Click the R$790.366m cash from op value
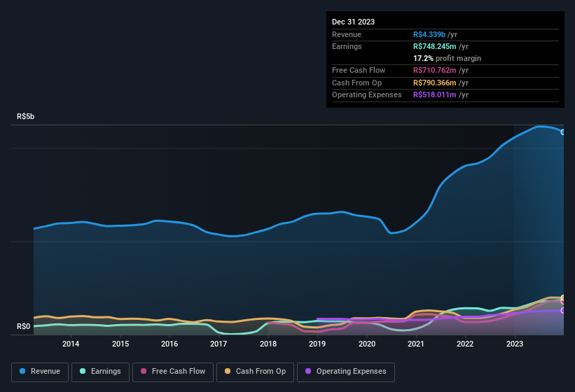Screen dimensions: 575x392 (434, 83)
